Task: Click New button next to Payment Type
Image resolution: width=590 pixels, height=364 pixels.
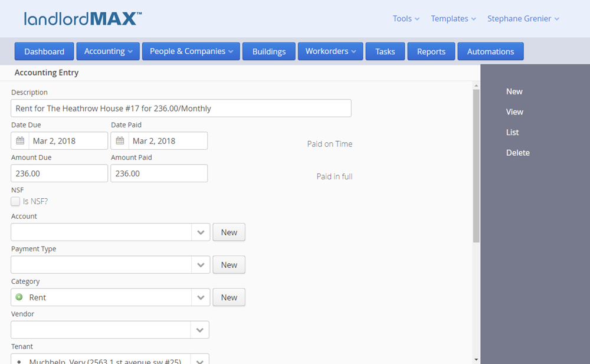Action: point(229,265)
